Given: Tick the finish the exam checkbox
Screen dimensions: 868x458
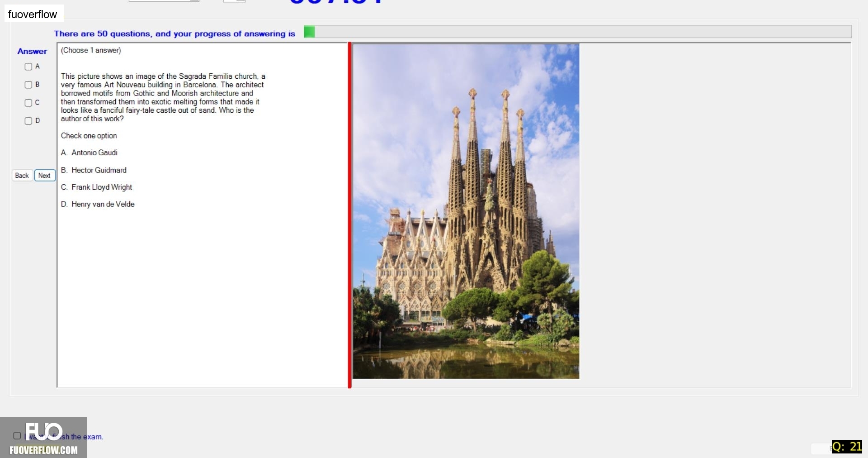Looking at the screenshot, I should 17,436.
